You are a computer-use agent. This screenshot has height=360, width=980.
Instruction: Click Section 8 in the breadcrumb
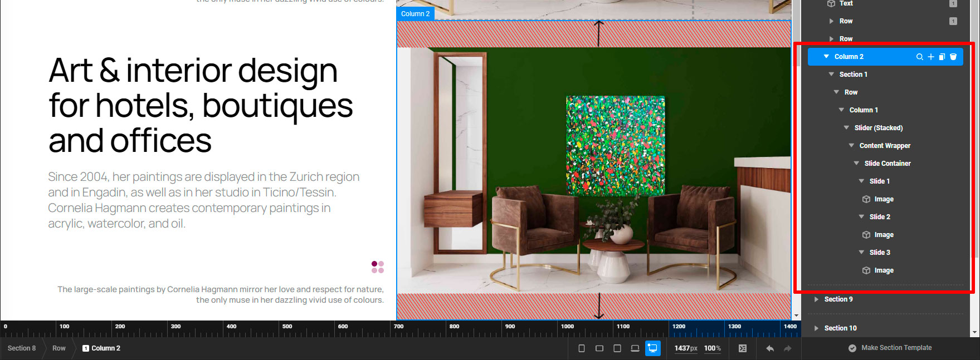pos(22,348)
